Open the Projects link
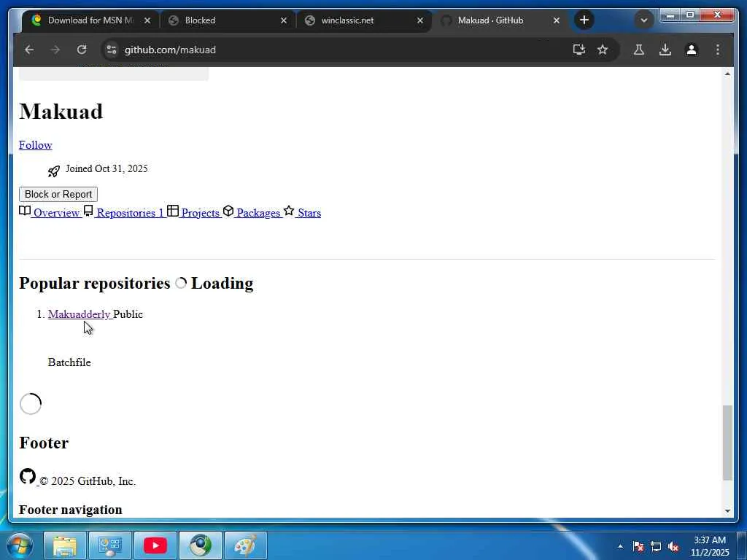747x560 pixels. coord(200,213)
